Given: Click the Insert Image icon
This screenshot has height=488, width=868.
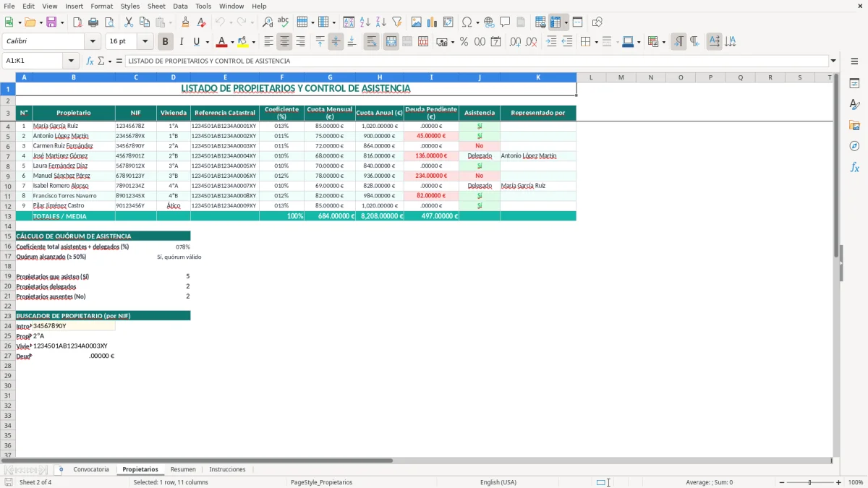Looking at the screenshot, I should [417, 22].
